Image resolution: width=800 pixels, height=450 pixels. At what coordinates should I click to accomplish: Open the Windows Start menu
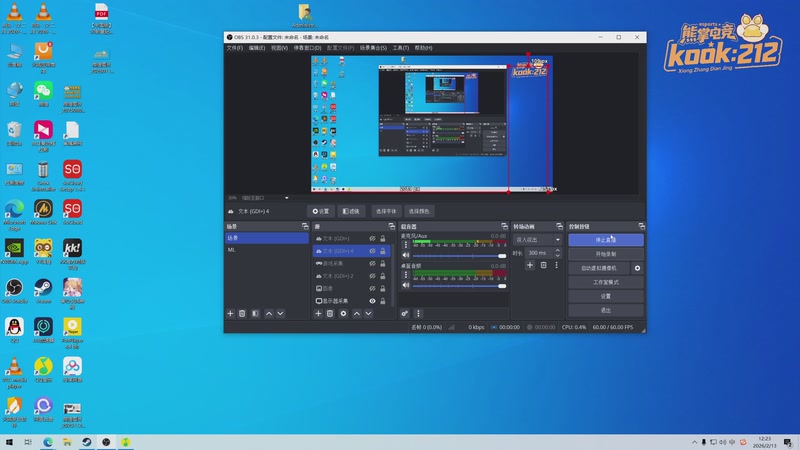(x=9, y=442)
